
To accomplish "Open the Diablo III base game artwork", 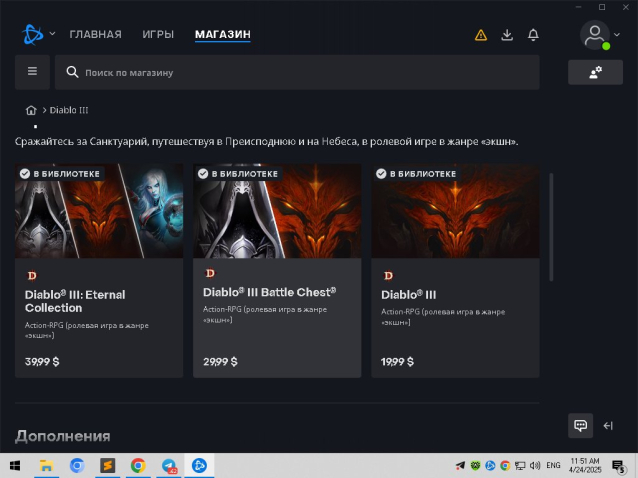I will [455, 211].
